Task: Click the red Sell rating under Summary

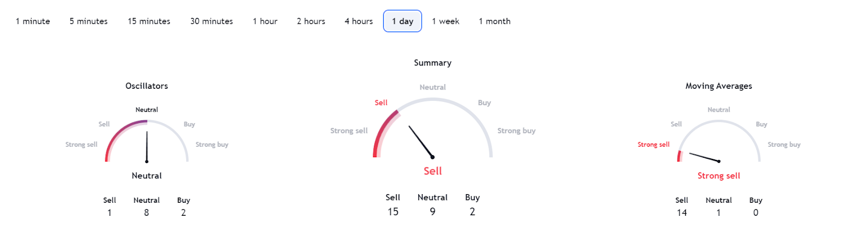Action: point(432,171)
